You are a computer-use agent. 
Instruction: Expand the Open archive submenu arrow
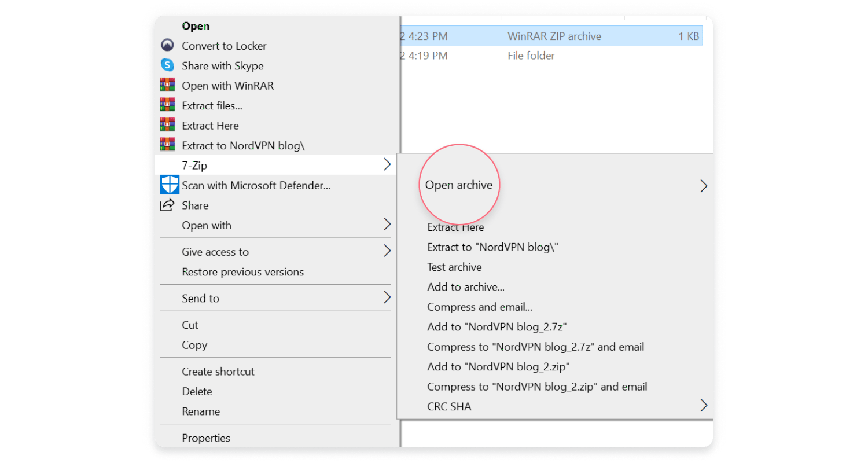[x=704, y=186]
